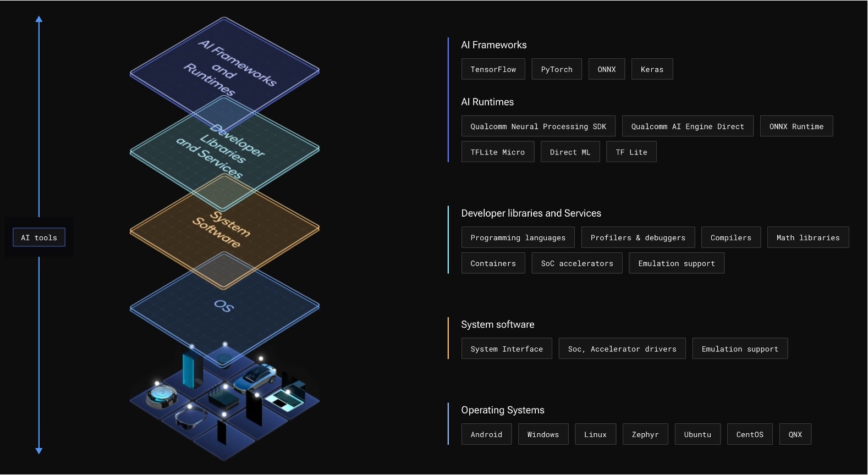Choose the QNX chip
Screen dimensions: 868x475
(x=795, y=434)
